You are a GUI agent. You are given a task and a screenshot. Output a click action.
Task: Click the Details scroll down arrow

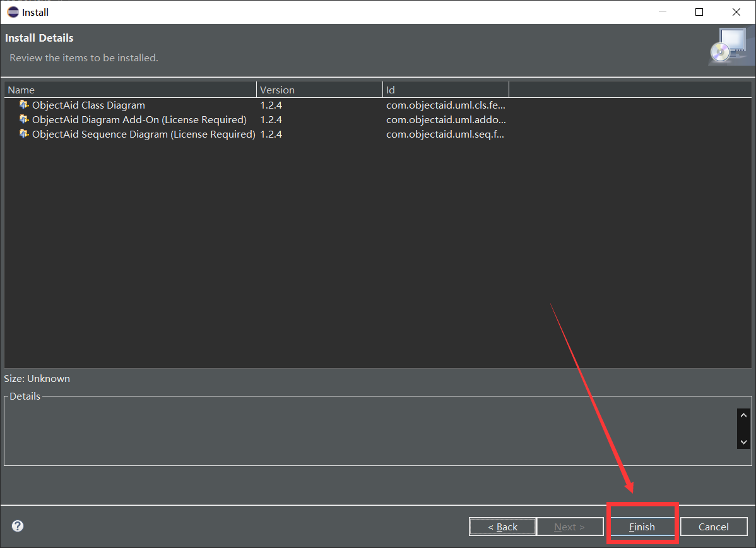tap(743, 442)
